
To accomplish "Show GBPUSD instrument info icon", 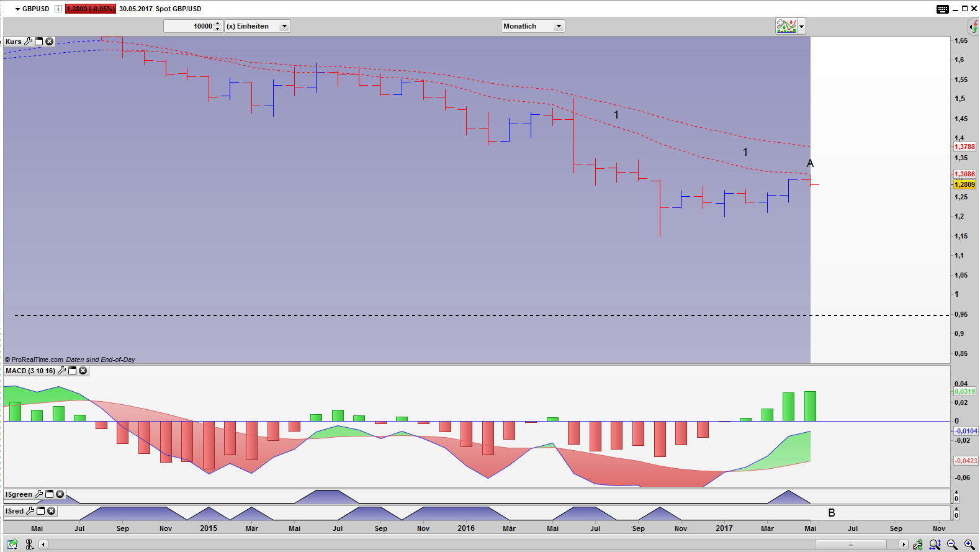I will [58, 9].
